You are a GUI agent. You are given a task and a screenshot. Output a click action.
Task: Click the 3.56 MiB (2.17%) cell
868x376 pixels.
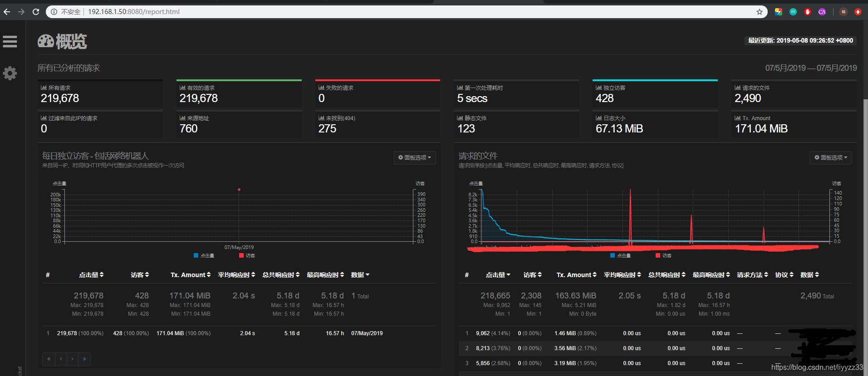point(575,348)
